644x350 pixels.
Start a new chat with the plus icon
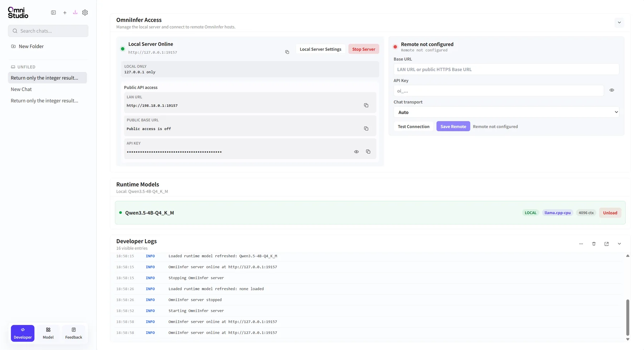65,13
